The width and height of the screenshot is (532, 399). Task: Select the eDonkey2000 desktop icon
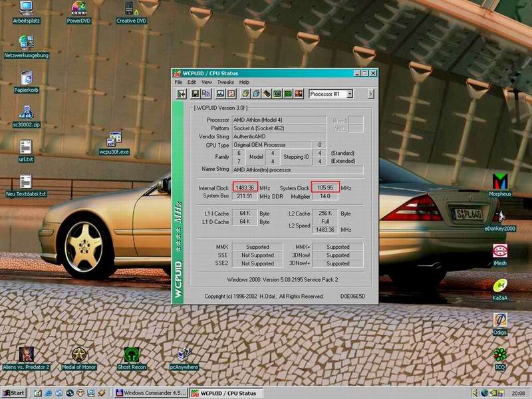pyautogui.click(x=500, y=220)
